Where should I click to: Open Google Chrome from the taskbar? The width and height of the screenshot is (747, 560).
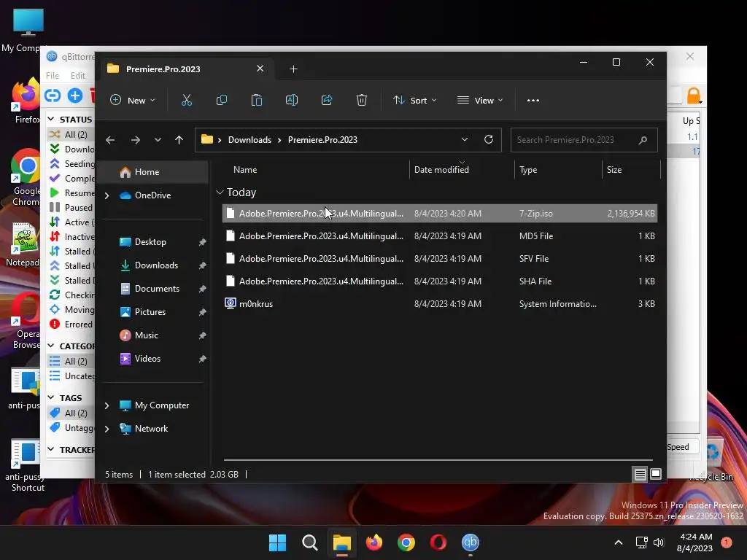coord(406,542)
